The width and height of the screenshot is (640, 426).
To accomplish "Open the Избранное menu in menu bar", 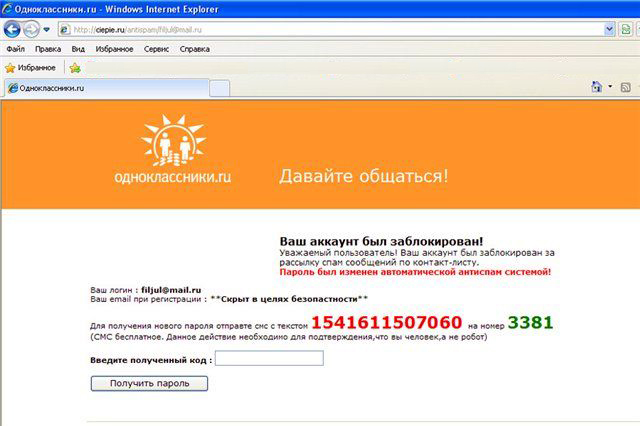I will tap(114, 49).
